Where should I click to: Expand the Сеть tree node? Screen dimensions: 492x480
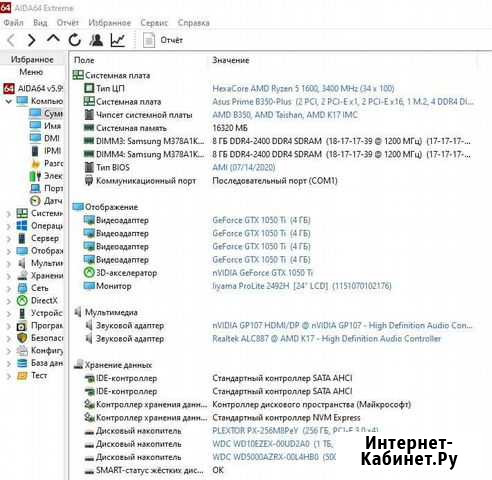(9, 289)
